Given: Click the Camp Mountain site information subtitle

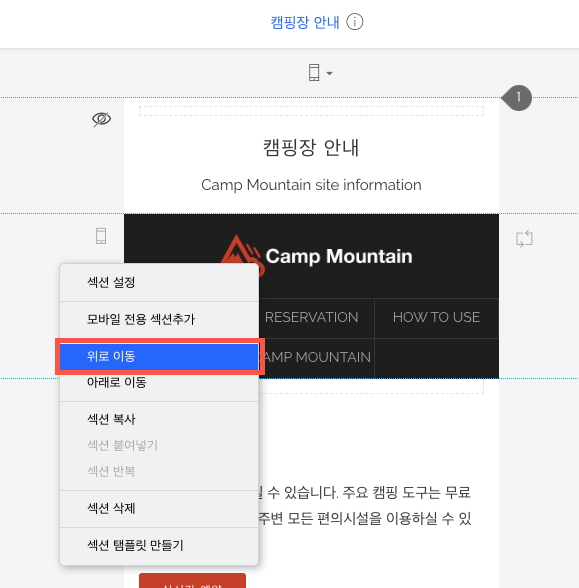Looking at the screenshot, I should 311,185.
